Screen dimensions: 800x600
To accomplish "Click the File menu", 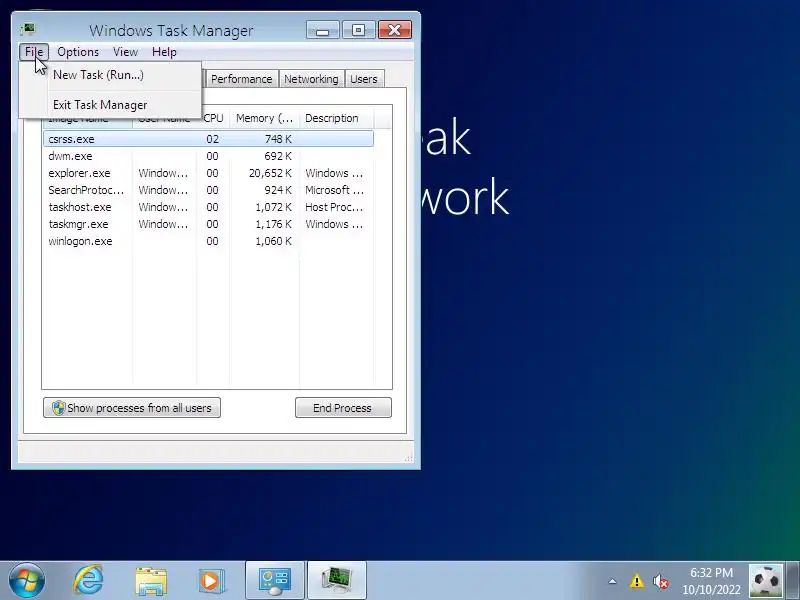I will (x=34, y=52).
